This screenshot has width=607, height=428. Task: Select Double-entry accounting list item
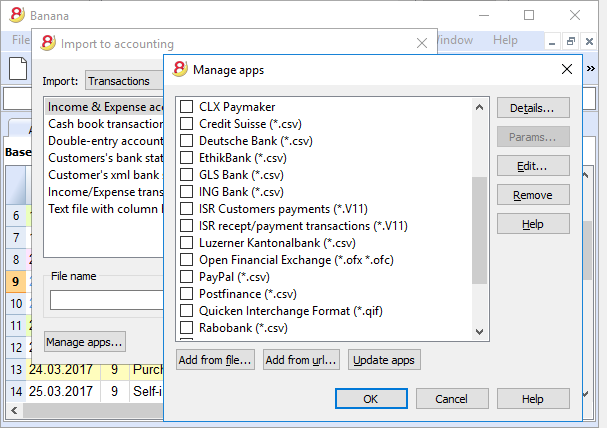105,141
